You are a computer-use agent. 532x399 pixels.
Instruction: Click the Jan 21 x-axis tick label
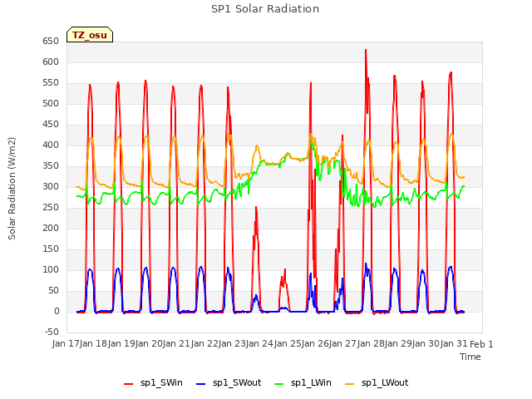tap(177, 343)
